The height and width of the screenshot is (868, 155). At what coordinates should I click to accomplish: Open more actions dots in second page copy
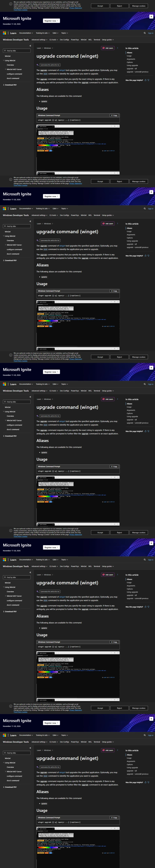pos(118,223)
